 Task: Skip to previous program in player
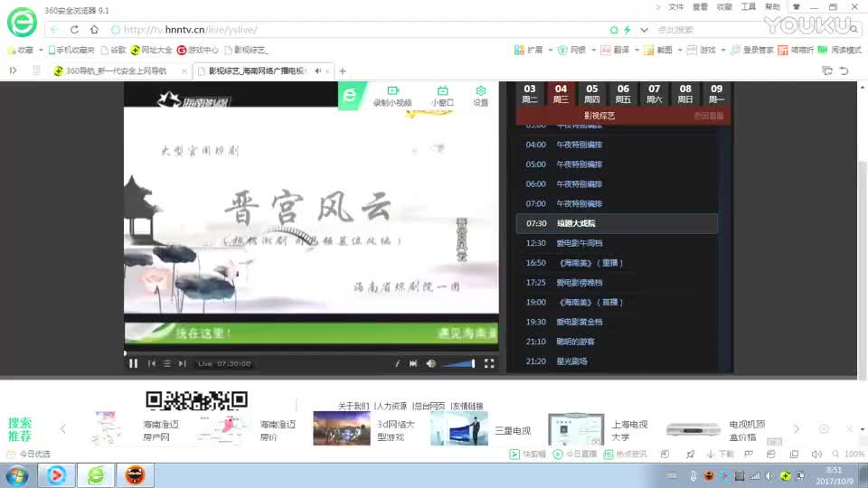pos(152,363)
